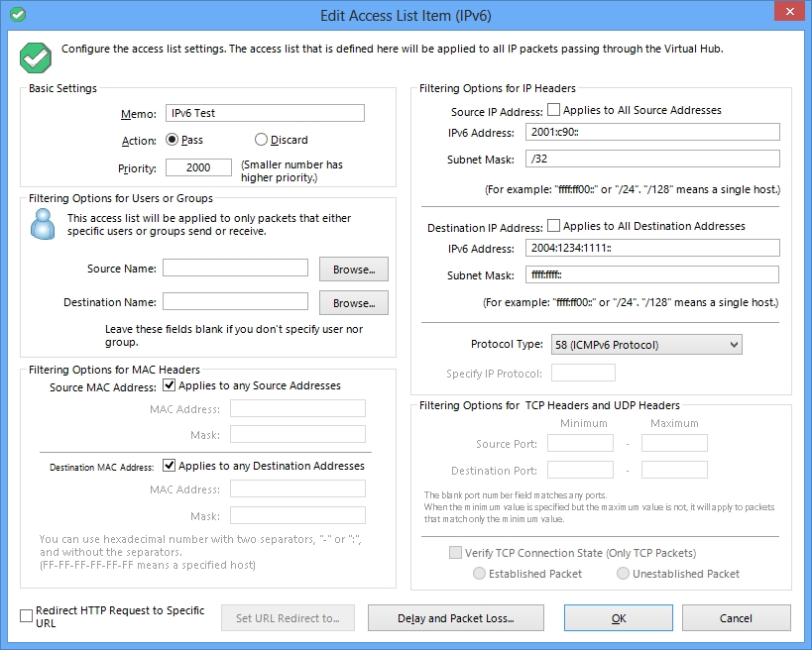Click the Destination MAC Mask input field
This screenshot has width=812, height=650.
click(x=297, y=515)
